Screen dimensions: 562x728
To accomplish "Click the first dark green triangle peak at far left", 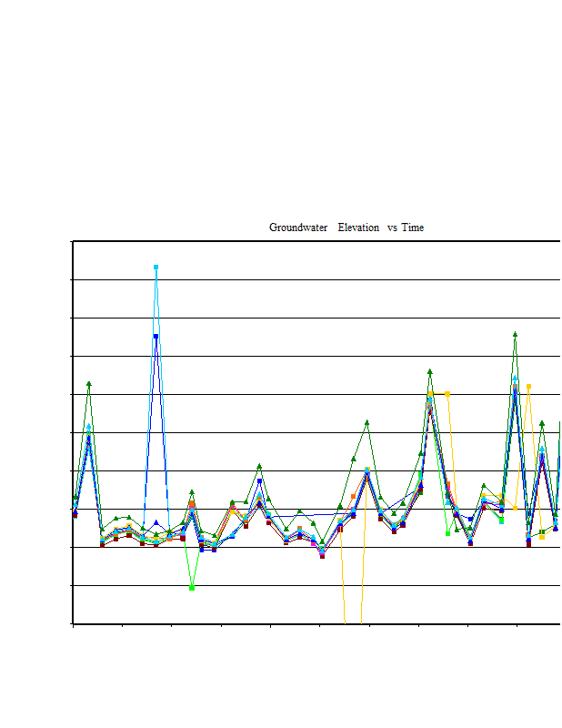I will point(89,383).
